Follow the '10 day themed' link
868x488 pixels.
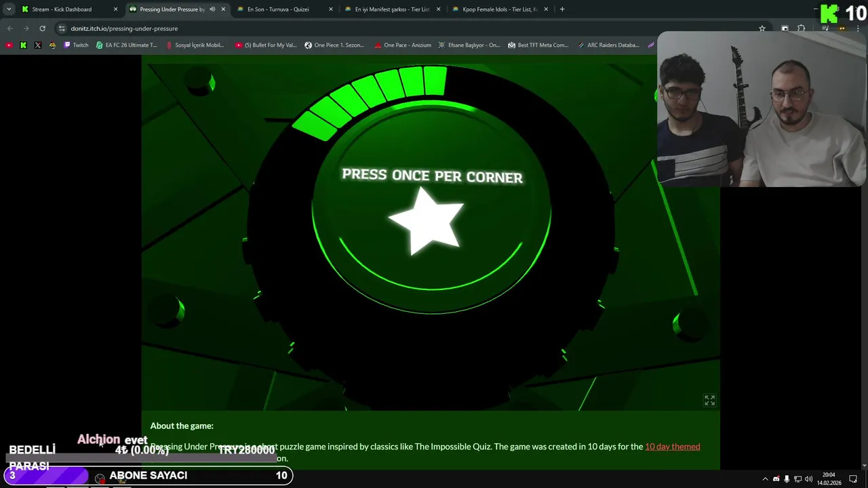point(672,447)
